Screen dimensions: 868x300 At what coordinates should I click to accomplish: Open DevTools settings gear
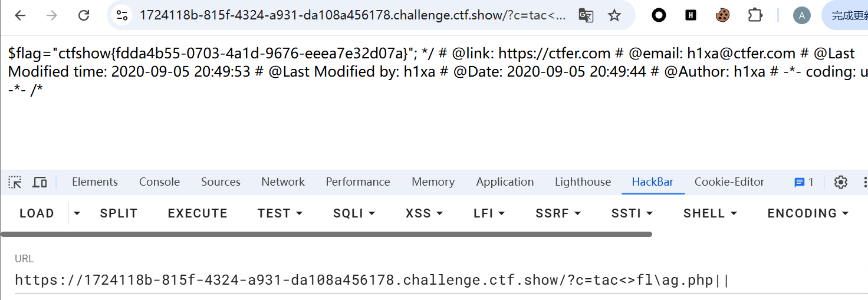840,182
